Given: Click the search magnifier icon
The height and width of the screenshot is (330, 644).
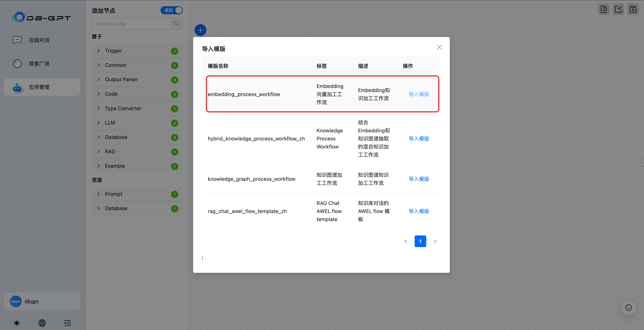Looking at the screenshot, I should [x=176, y=24].
